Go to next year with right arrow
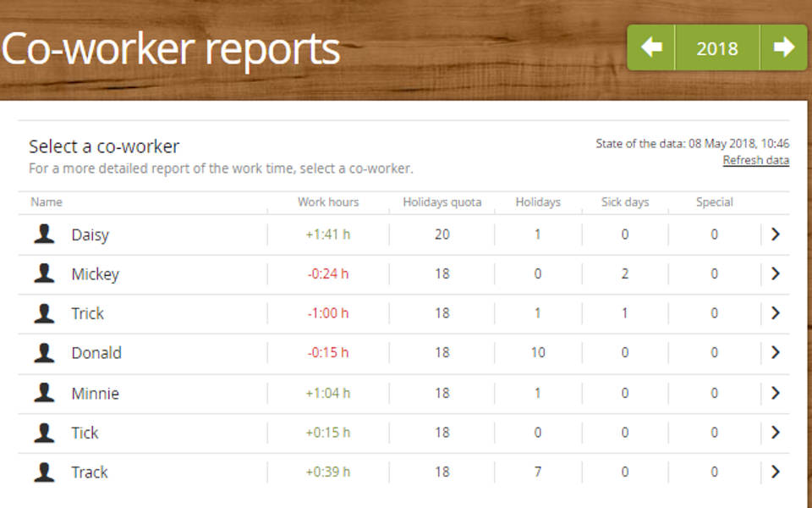 pyautogui.click(x=783, y=48)
